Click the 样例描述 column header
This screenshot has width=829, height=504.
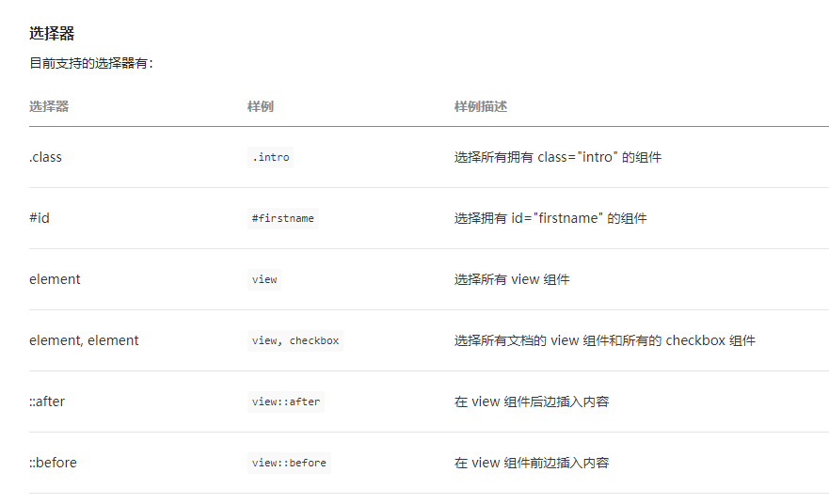click(481, 106)
